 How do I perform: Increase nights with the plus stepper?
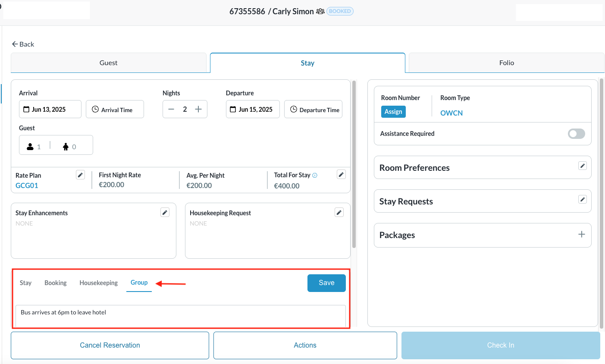click(198, 109)
